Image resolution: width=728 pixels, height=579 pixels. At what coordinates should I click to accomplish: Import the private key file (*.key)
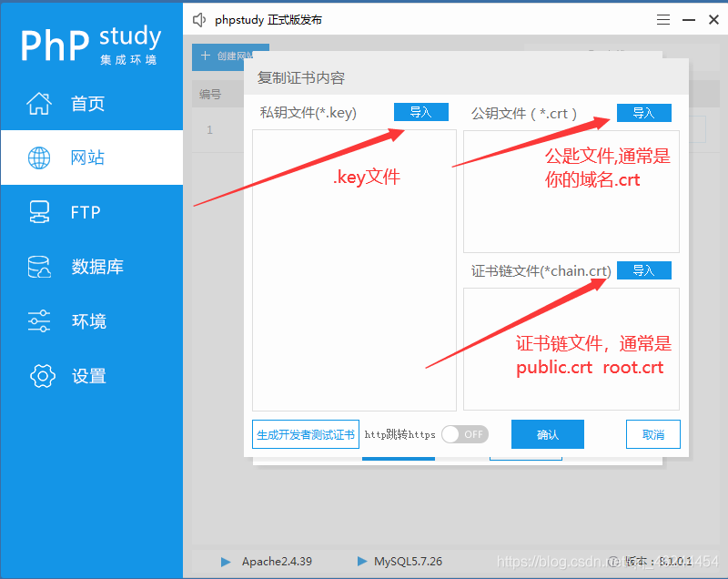point(421,112)
